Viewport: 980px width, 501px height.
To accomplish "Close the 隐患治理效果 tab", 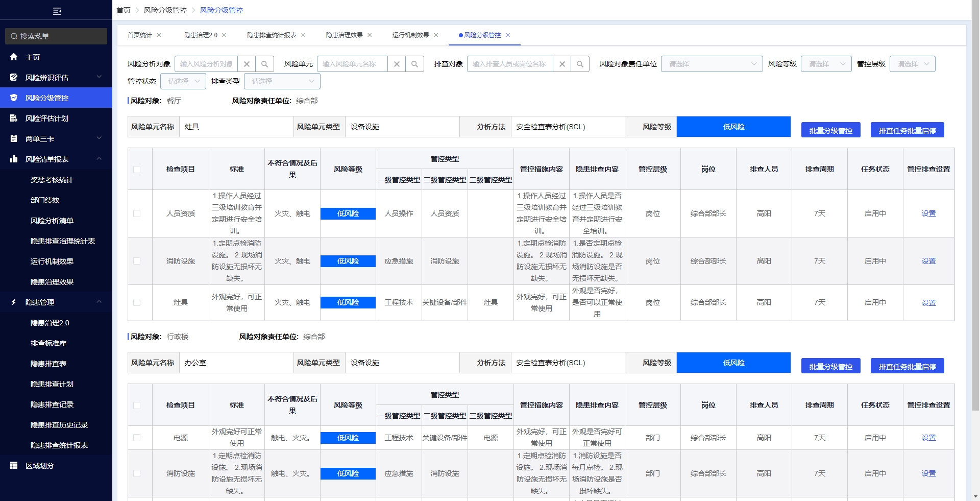I will [x=370, y=35].
